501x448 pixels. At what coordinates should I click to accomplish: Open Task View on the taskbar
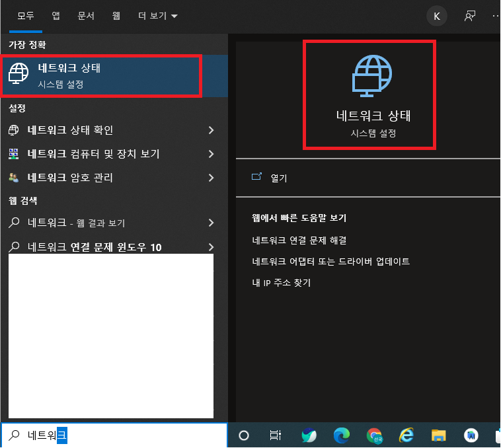[x=275, y=435]
